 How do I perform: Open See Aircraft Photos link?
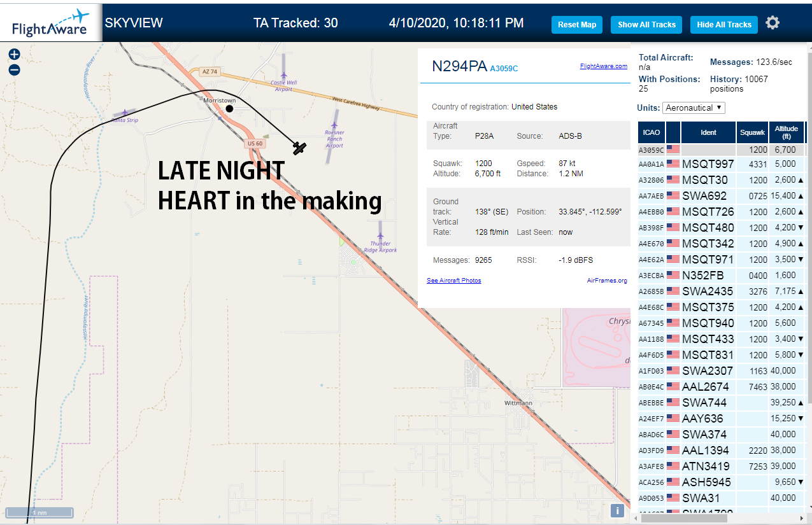click(x=453, y=281)
